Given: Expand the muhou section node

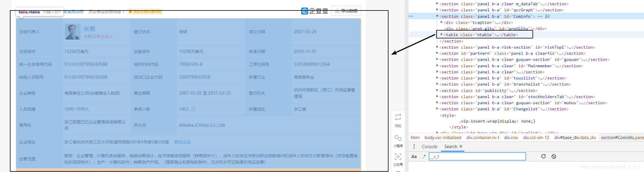Looking at the screenshot, I should [x=437, y=102].
